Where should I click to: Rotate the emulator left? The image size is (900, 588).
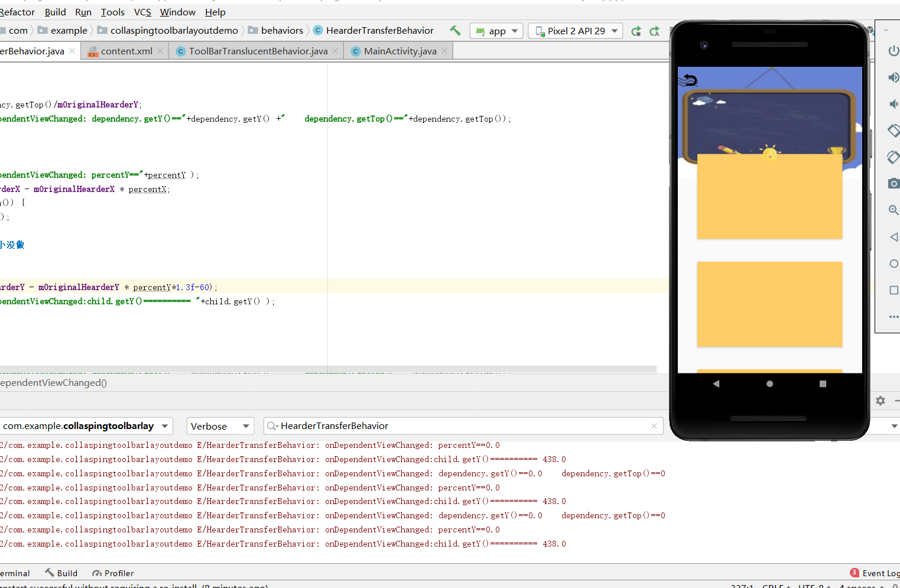(893, 130)
